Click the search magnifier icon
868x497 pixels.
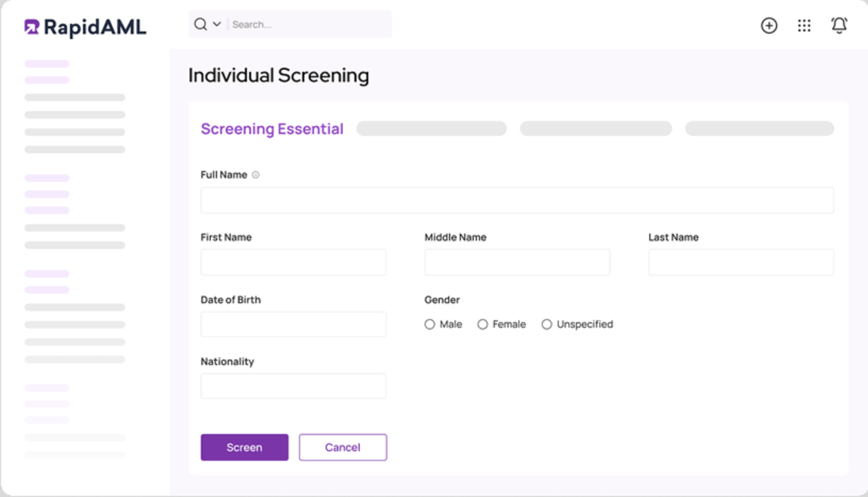click(x=200, y=25)
